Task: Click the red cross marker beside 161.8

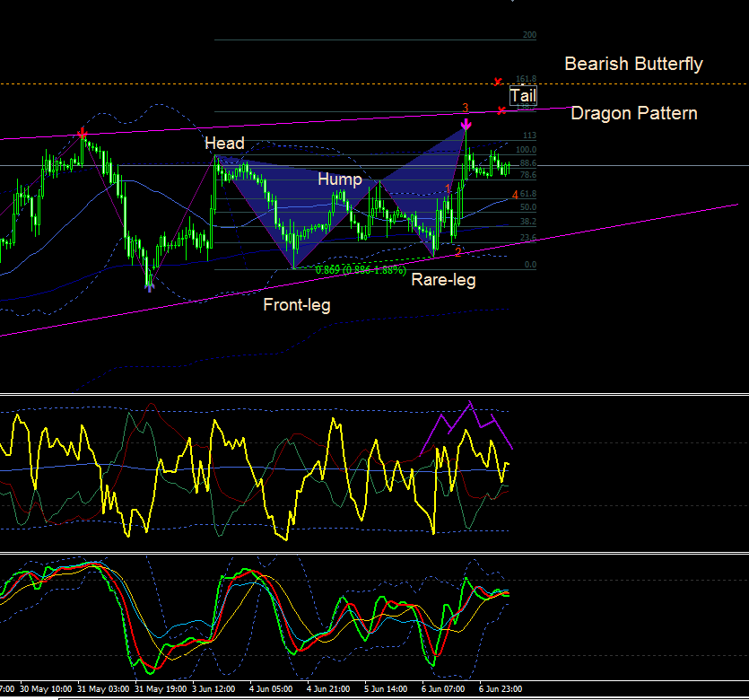Action: coord(498,82)
